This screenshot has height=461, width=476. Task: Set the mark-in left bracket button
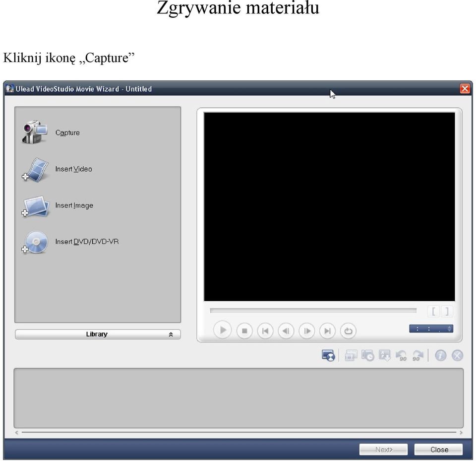[434, 311]
